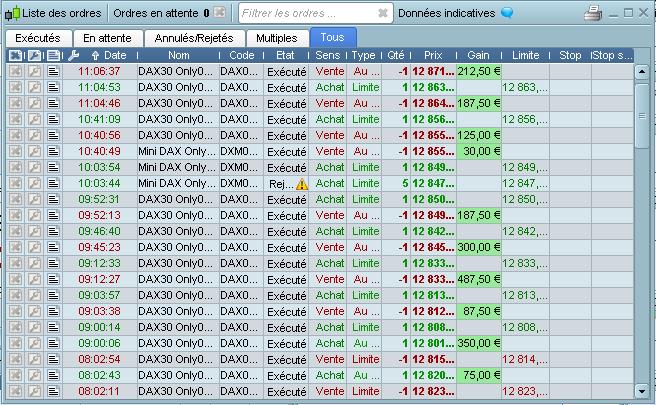Click the Ordres en attente label
Viewport: 656px width, 405px height.
[156, 13]
